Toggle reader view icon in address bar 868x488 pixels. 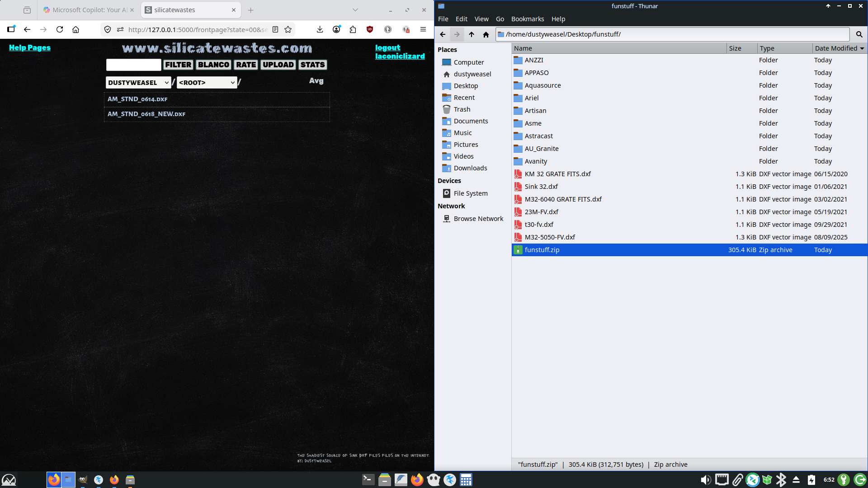275,29
